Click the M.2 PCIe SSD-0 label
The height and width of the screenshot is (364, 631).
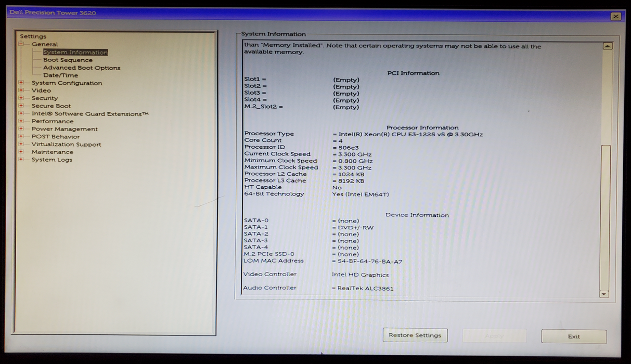[x=269, y=254]
